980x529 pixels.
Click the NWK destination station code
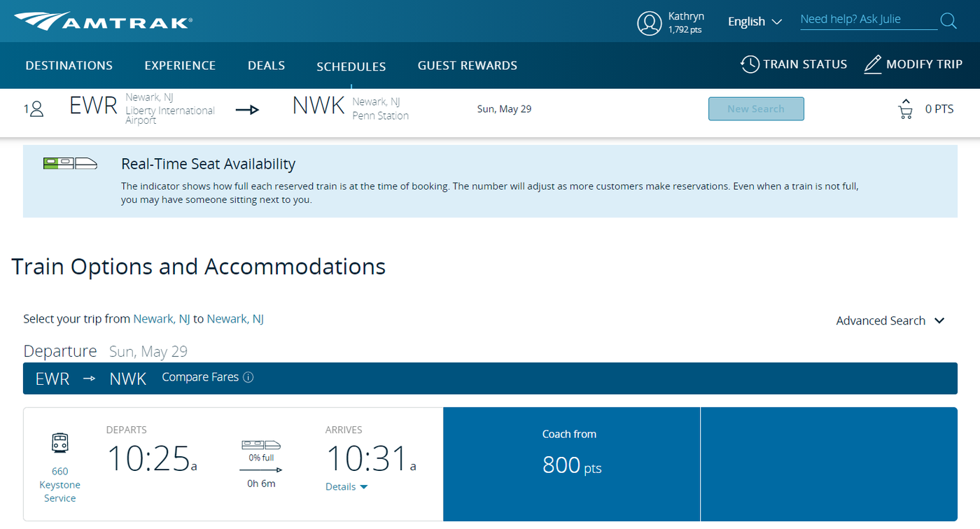pos(318,106)
